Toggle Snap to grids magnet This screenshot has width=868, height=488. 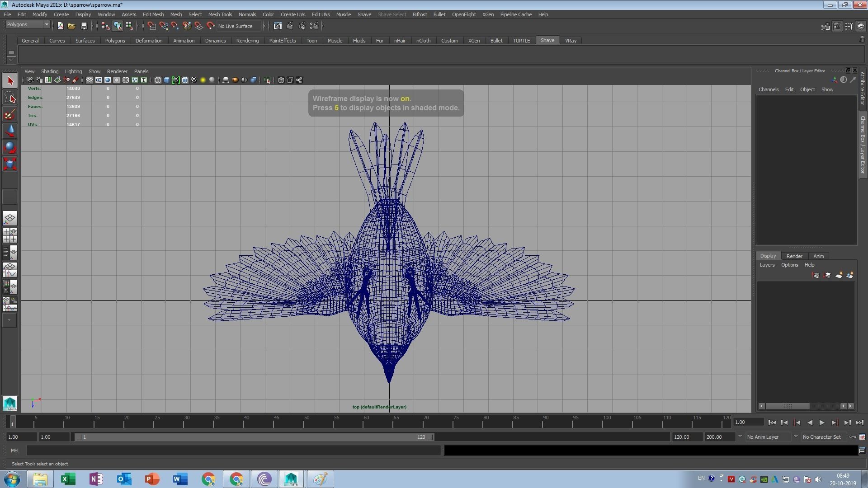click(x=151, y=26)
